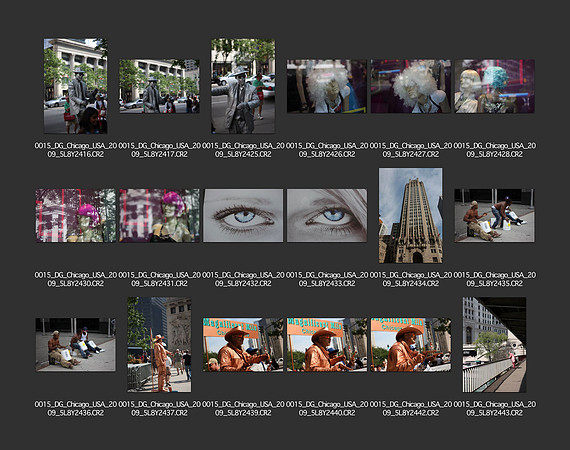The width and height of the screenshot is (570, 450).
Task: Select teal wig mannequins thumbnail 5L8Y2428
Action: coord(494,86)
